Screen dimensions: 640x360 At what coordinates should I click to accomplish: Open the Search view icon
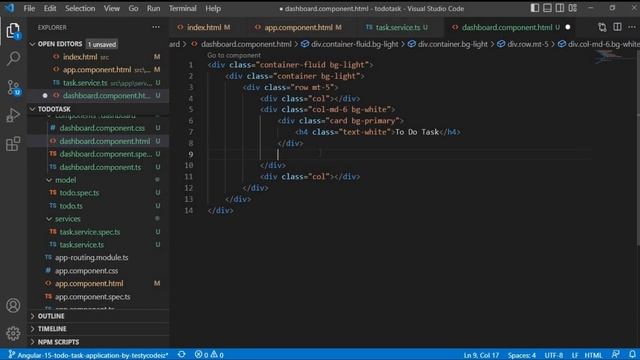pos(13,59)
